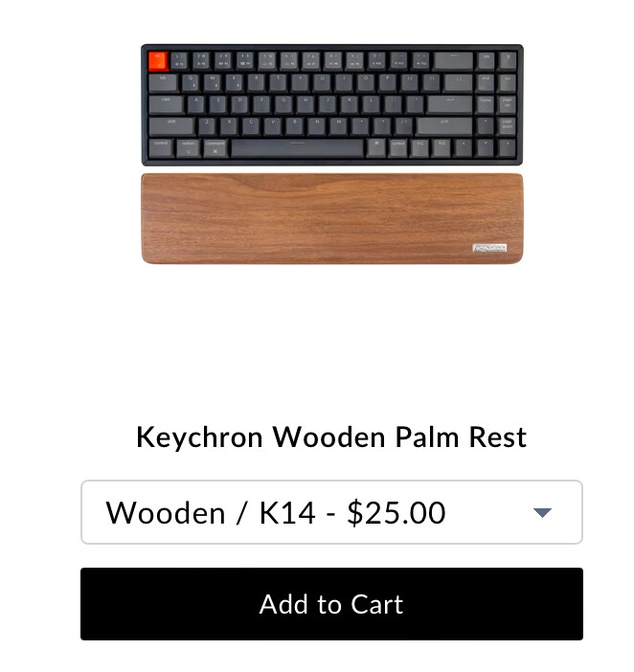Open the Keychron Wooden Palm Rest title link

coord(331,437)
